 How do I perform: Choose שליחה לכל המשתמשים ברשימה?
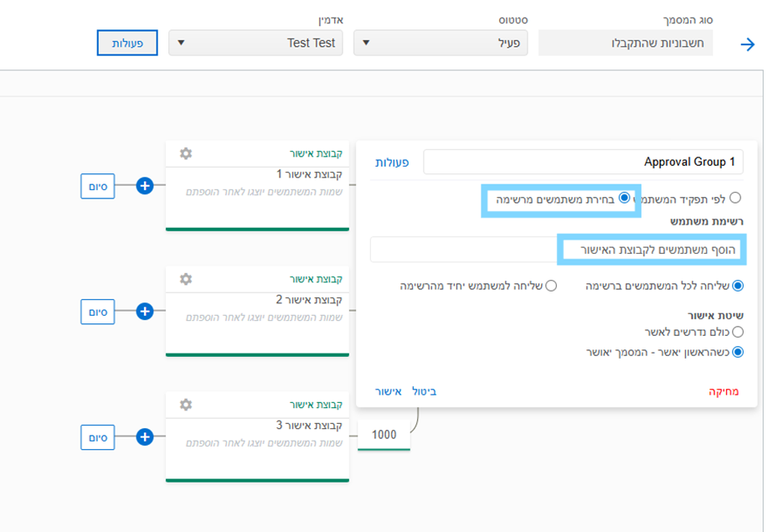click(738, 286)
